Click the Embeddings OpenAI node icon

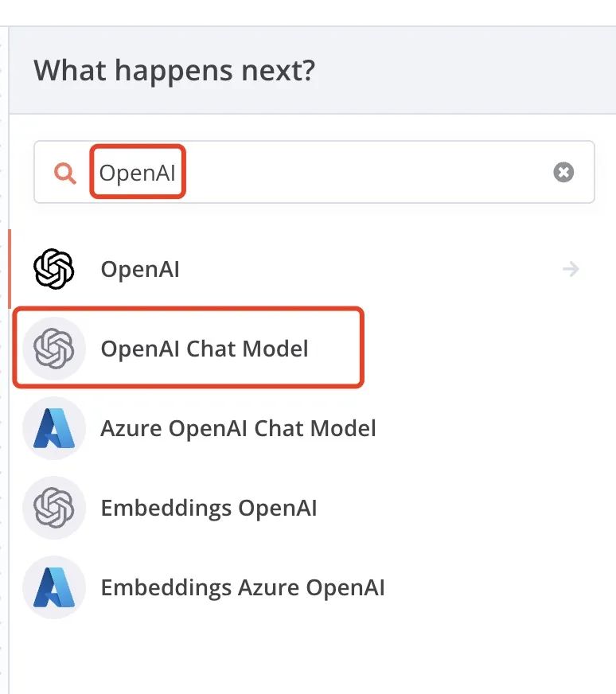[x=53, y=509]
